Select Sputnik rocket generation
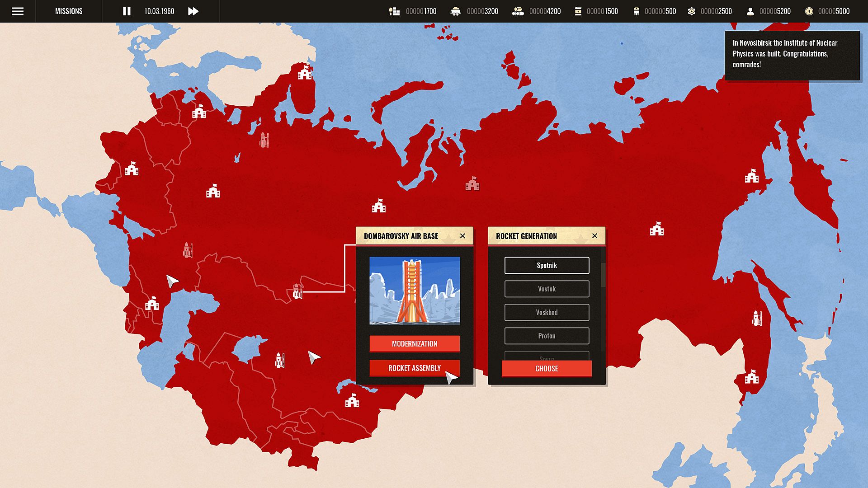 pyautogui.click(x=547, y=265)
